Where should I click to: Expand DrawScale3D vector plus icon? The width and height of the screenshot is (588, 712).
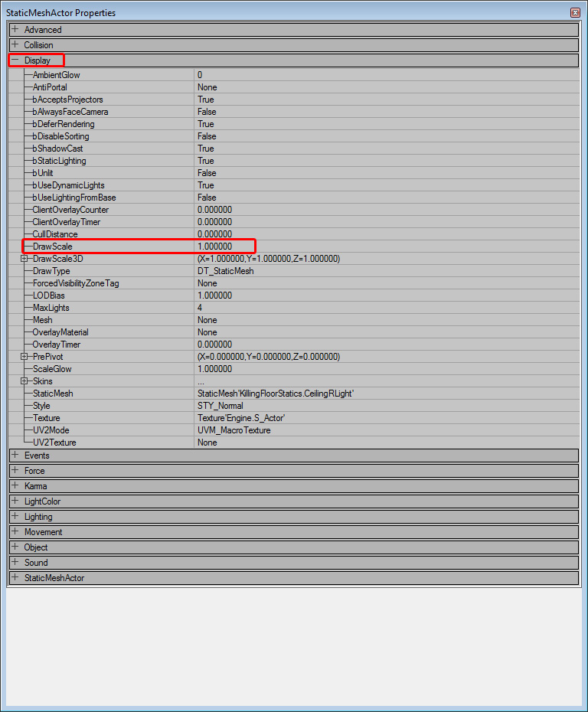pyautogui.click(x=24, y=258)
